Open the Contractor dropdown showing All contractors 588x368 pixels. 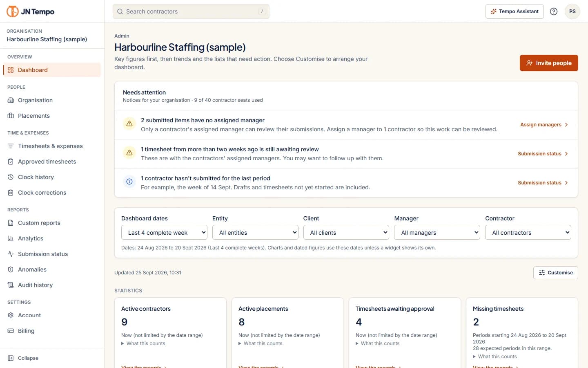[528, 232]
